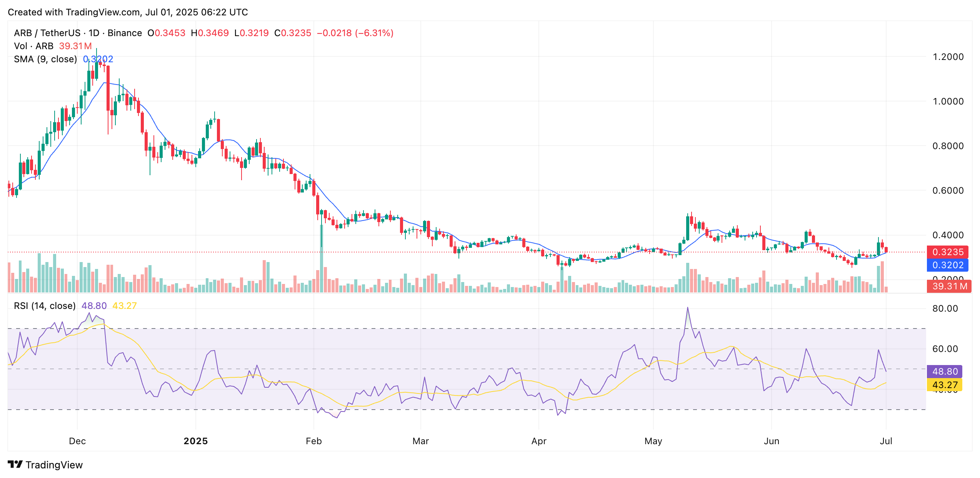Viewport: 980px width, 478px height.
Task: Click the Vol · ARB indicator label
Action: pos(35,45)
